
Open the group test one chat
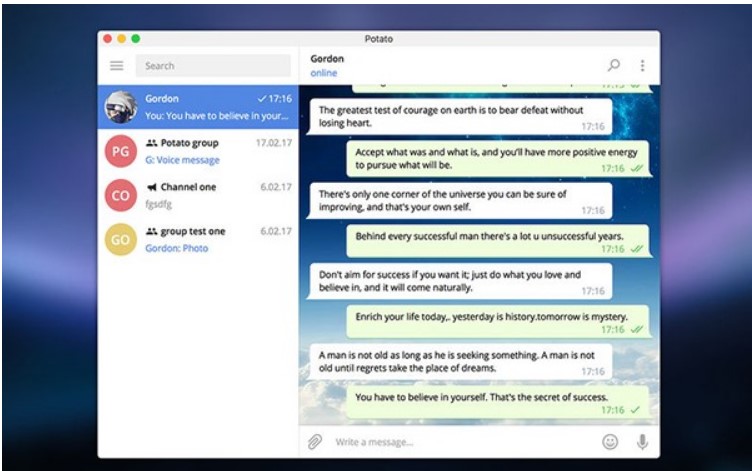tap(198, 239)
